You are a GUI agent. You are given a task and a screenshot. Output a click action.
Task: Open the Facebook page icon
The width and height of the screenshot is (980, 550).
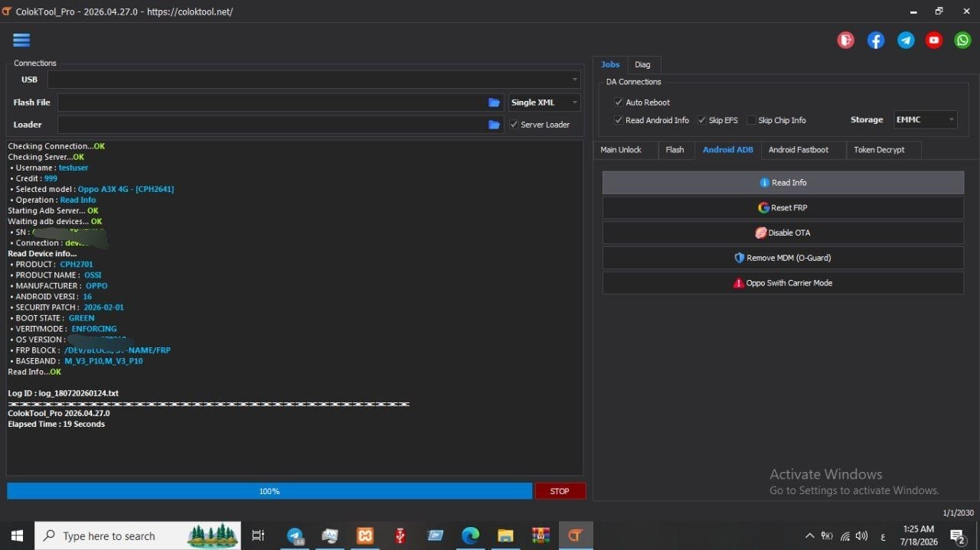coord(876,41)
